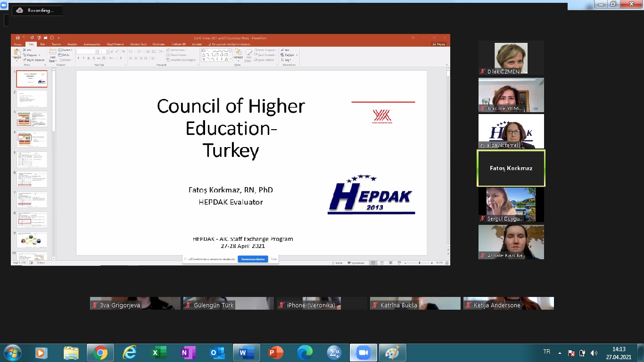The image size is (644, 362).
Task: Expand the Kopyala (Copy) dropdown arrow
Action: pos(39,55)
